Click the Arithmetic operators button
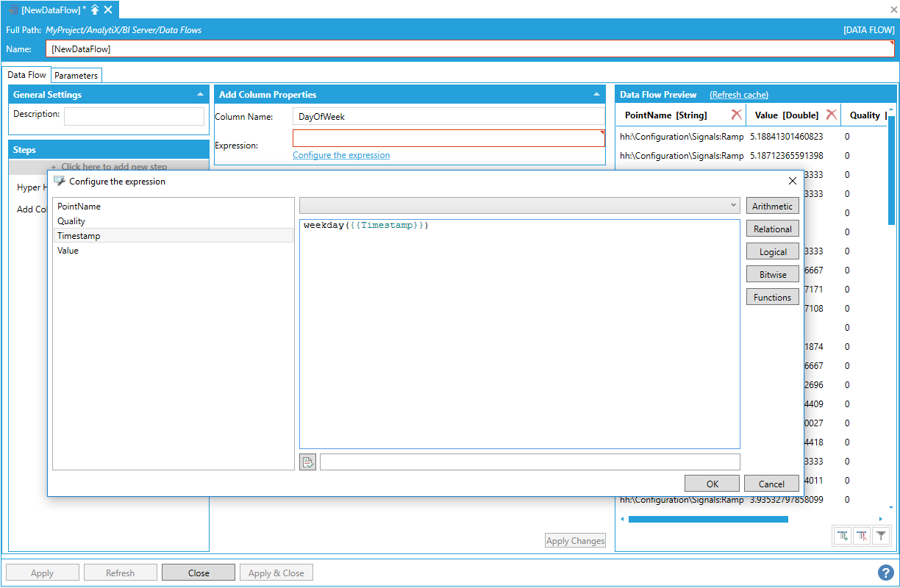Image resolution: width=900 pixels, height=588 pixels. (x=772, y=206)
